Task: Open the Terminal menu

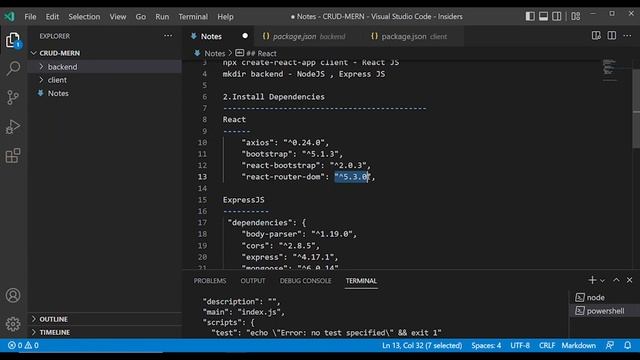Action: pyautogui.click(x=193, y=17)
